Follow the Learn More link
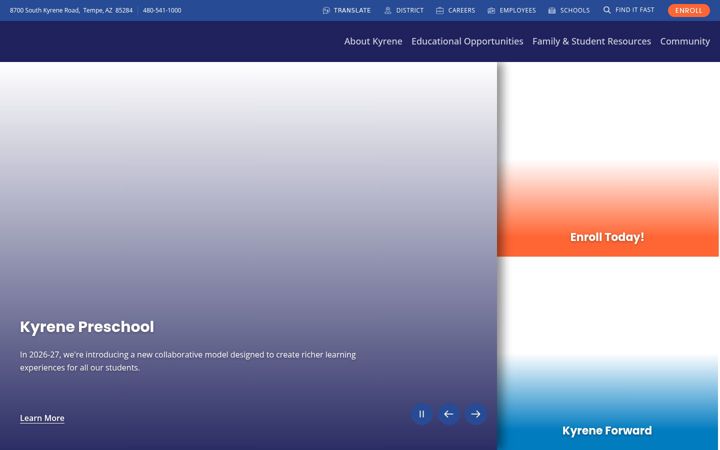The width and height of the screenshot is (720, 450). click(x=42, y=418)
